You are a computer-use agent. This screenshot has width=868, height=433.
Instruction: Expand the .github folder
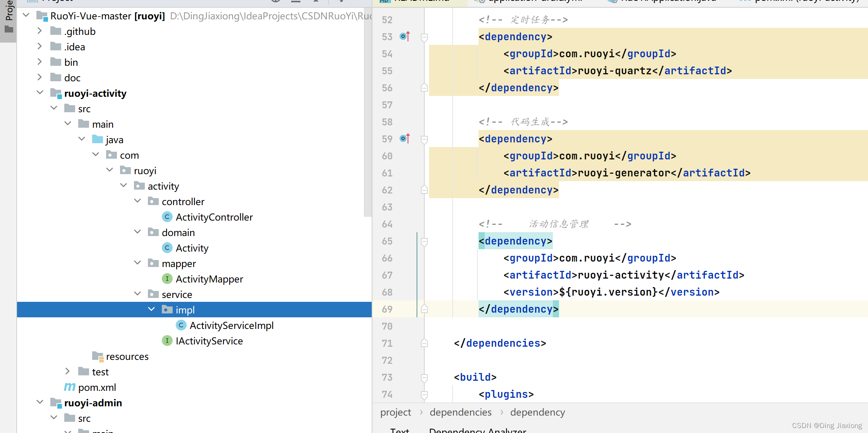coord(40,31)
